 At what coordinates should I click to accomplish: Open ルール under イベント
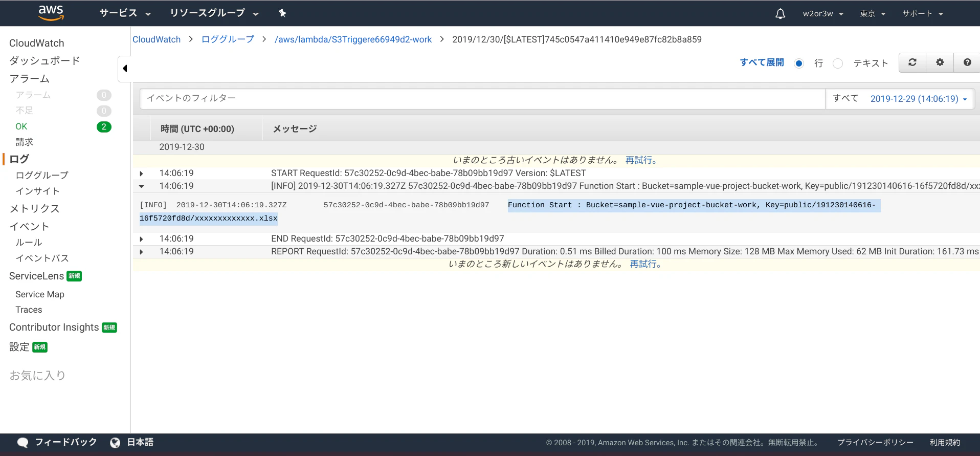29,243
